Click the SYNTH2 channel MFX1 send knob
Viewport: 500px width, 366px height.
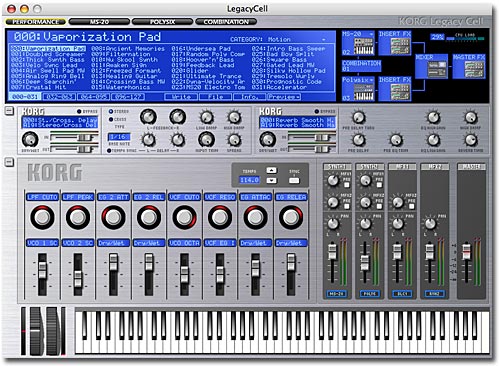point(365,180)
